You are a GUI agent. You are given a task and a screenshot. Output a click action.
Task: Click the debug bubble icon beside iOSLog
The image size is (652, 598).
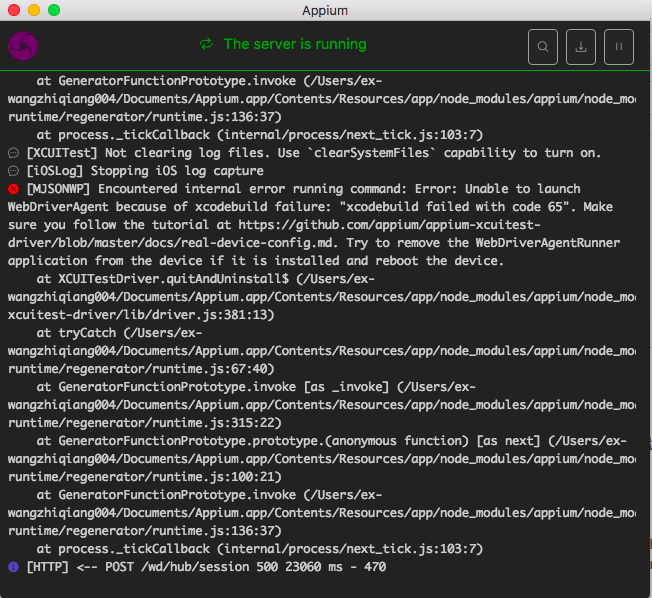click(13, 171)
